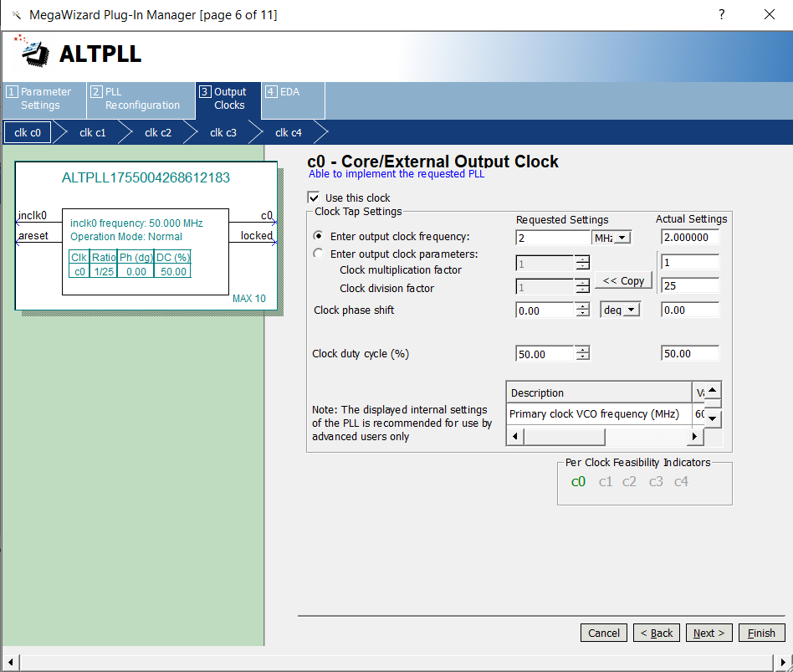Click the clock phase shift spinner
The height and width of the screenshot is (672, 793).
pos(582,310)
